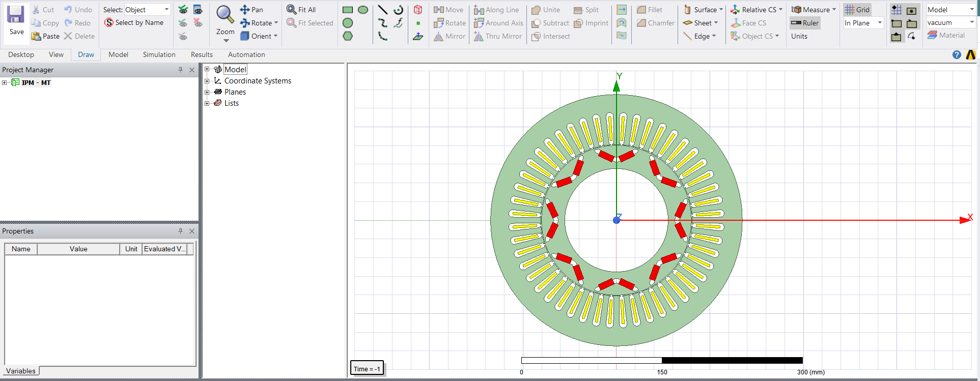Open the Select Object mode dropdown
The image size is (980, 381).
(147, 10)
